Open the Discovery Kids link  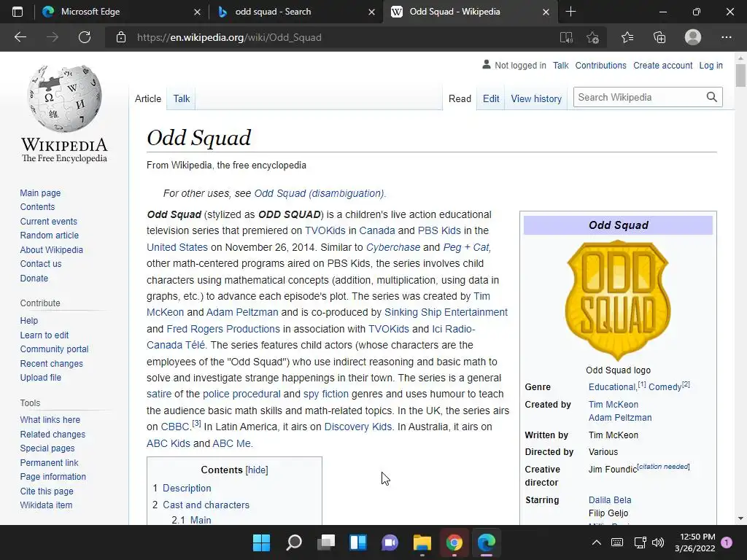click(x=357, y=427)
